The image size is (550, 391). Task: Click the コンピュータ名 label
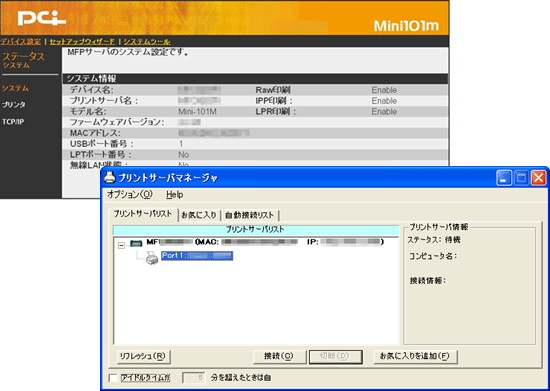(x=433, y=256)
